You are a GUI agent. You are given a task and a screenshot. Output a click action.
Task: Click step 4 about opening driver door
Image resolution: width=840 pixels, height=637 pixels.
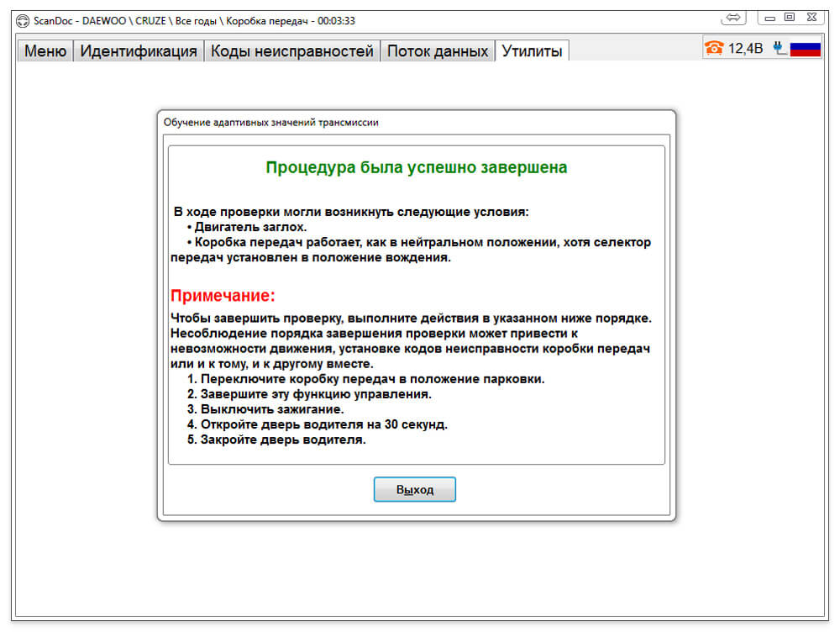click(318, 424)
